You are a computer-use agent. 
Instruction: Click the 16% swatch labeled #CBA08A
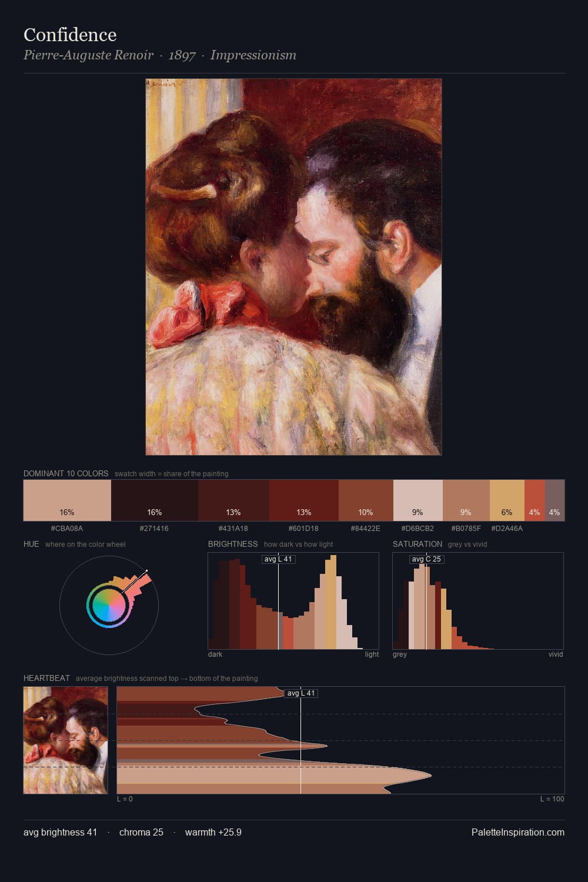coord(67,500)
